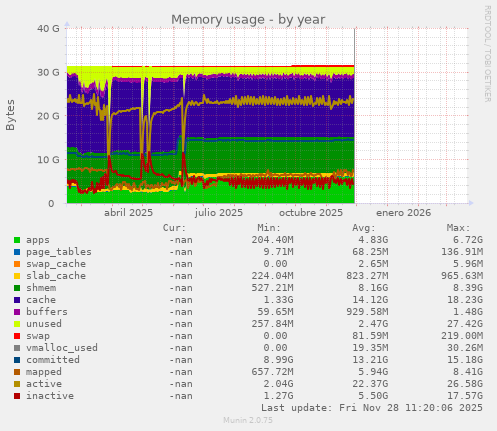Click the 'Avg:' column header

(x=364, y=228)
